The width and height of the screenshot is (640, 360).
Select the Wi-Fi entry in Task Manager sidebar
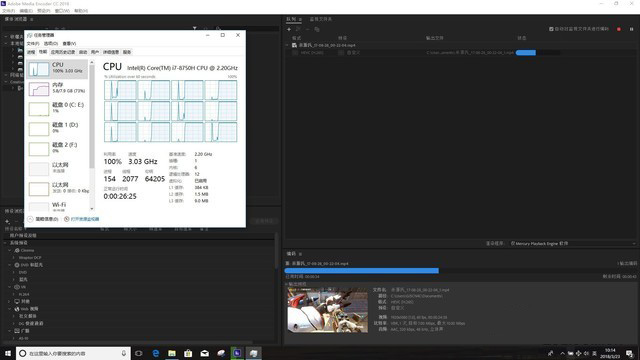point(57,206)
